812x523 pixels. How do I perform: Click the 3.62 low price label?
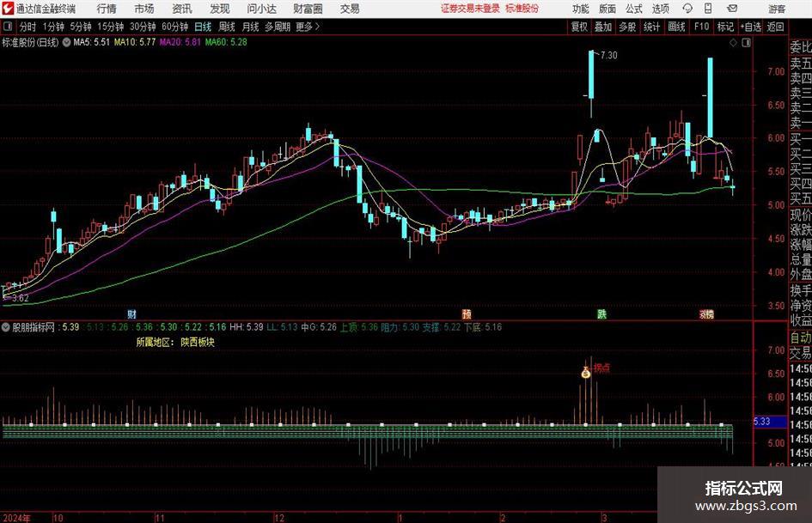tap(21, 298)
